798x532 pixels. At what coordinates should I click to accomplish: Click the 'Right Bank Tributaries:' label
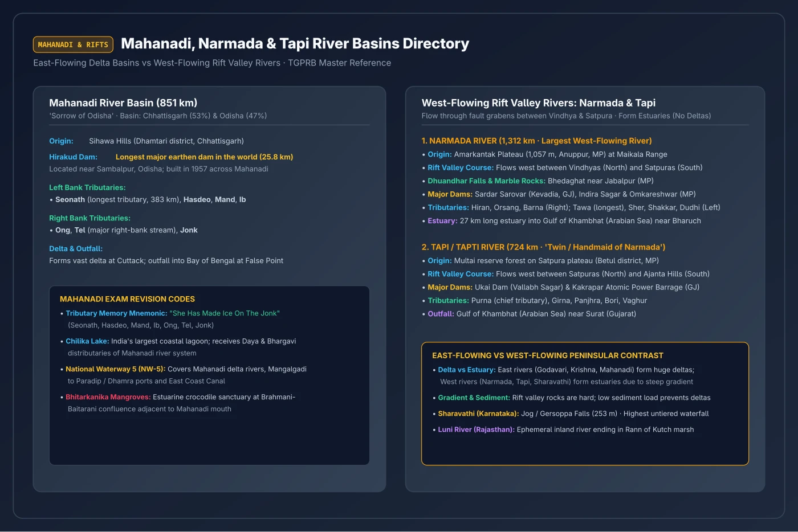pyautogui.click(x=89, y=218)
